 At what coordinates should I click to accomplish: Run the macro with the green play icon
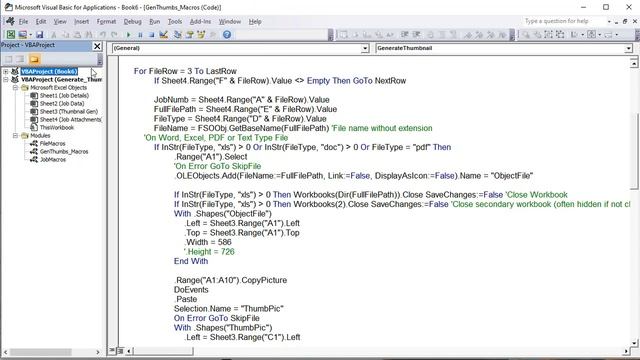coord(128,35)
